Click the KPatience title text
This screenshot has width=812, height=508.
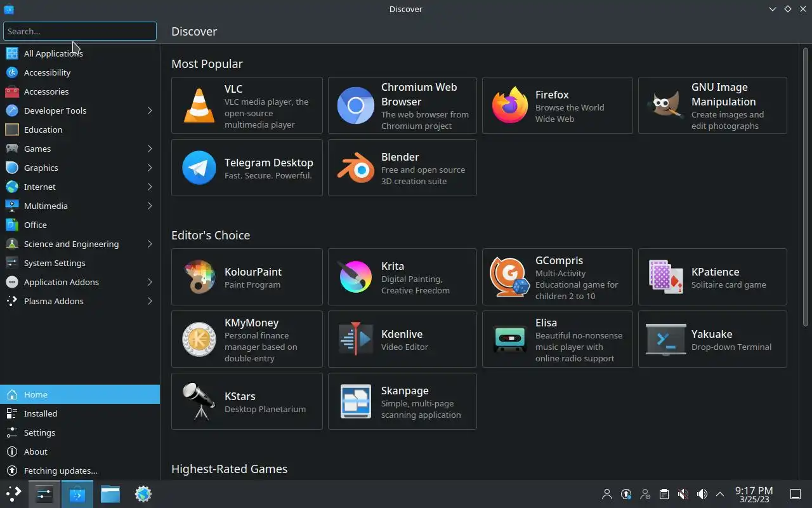point(715,272)
